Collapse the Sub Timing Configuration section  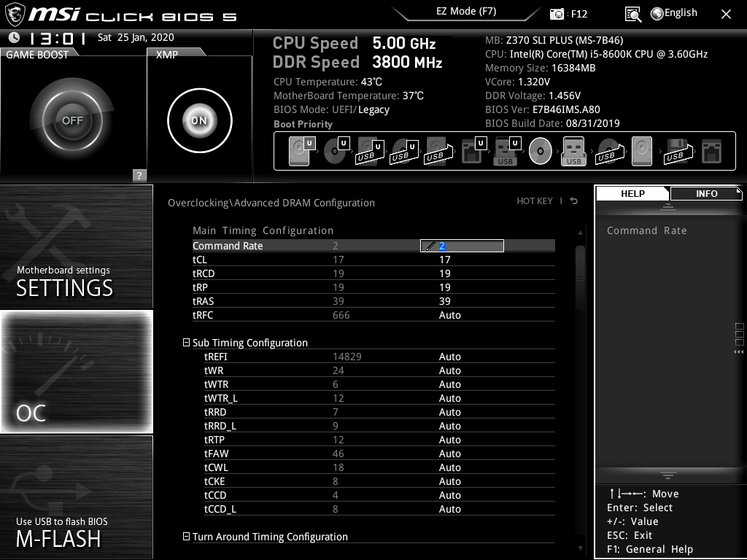point(187,342)
